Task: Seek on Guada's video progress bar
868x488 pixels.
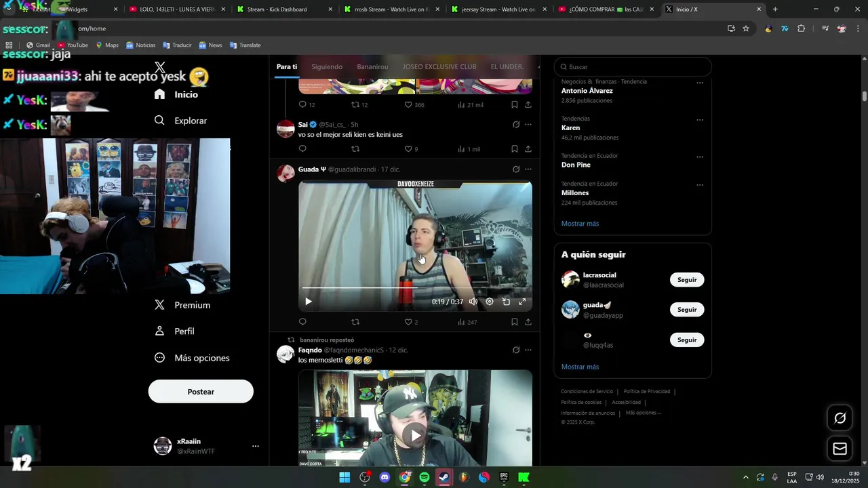Action: pyautogui.click(x=415, y=287)
